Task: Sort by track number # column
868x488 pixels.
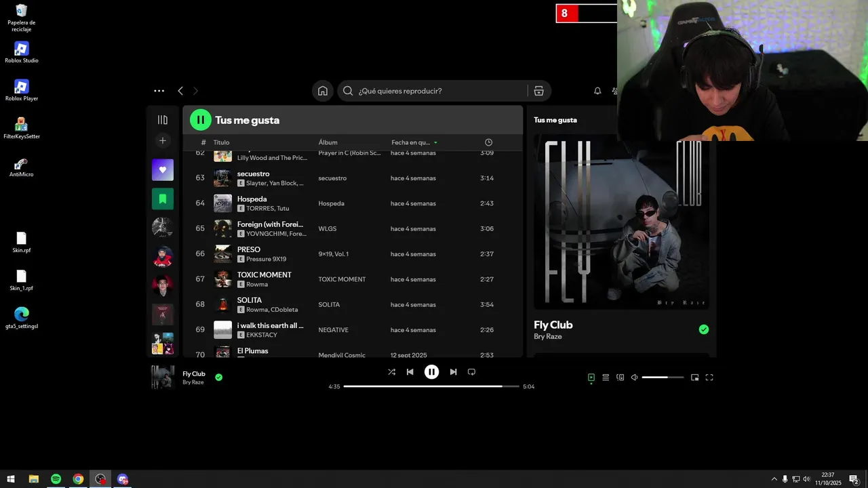Action: tap(203, 142)
